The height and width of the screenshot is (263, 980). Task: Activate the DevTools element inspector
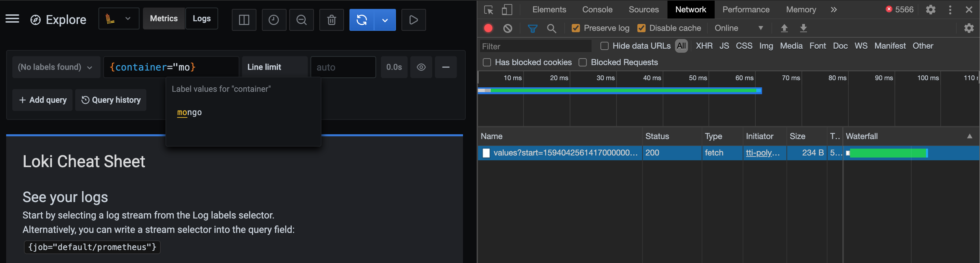pos(489,10)
